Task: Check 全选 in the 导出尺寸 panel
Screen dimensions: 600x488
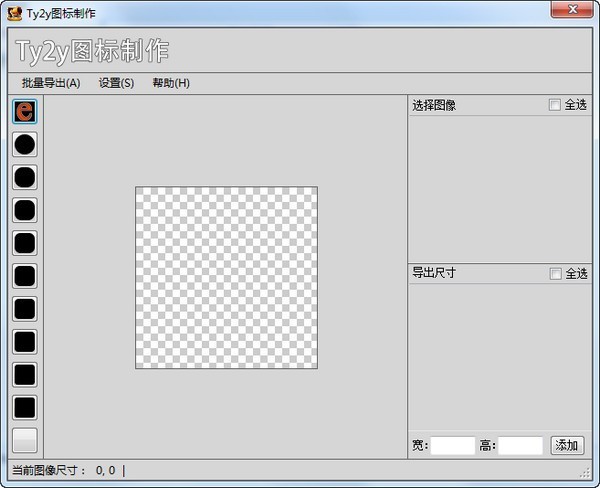Action: [555, 274]
